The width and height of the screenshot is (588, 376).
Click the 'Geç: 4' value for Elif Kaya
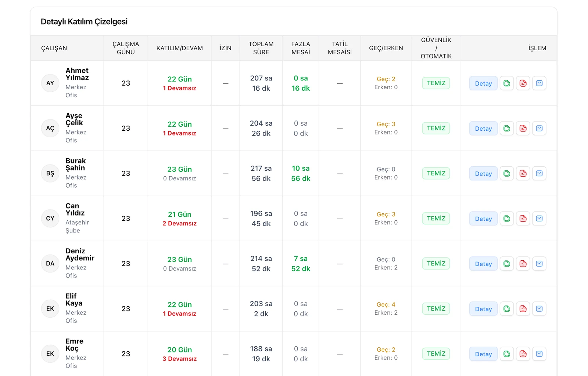(386, 304)
